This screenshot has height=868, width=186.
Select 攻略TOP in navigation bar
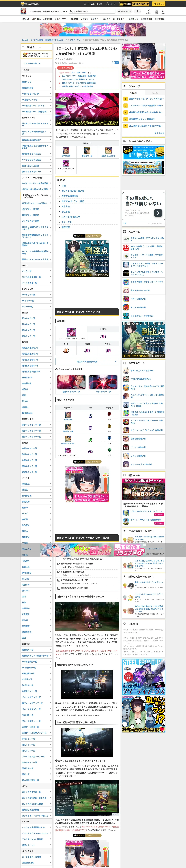click(x=26, y=19)
